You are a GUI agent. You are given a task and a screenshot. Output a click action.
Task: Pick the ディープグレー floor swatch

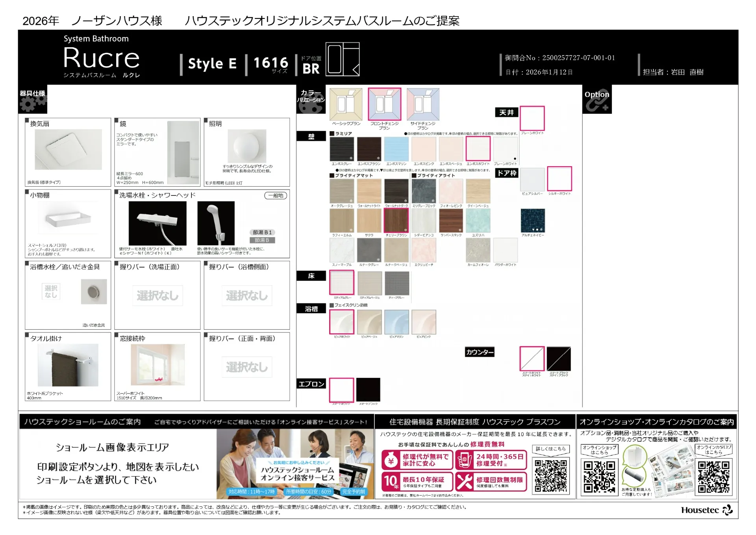(x=397, y=283)
